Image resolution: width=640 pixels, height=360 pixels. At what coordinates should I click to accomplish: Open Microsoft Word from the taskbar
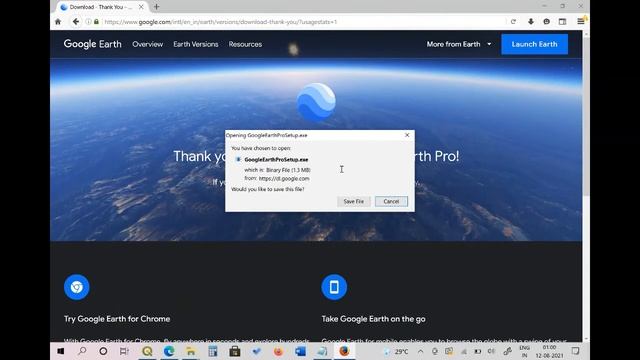pos(300,351)
